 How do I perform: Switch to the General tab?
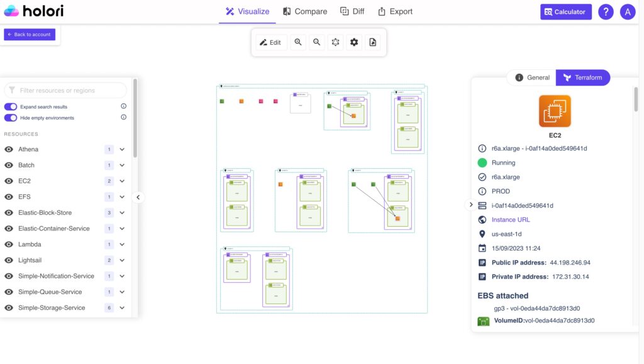tap(531, 77)
